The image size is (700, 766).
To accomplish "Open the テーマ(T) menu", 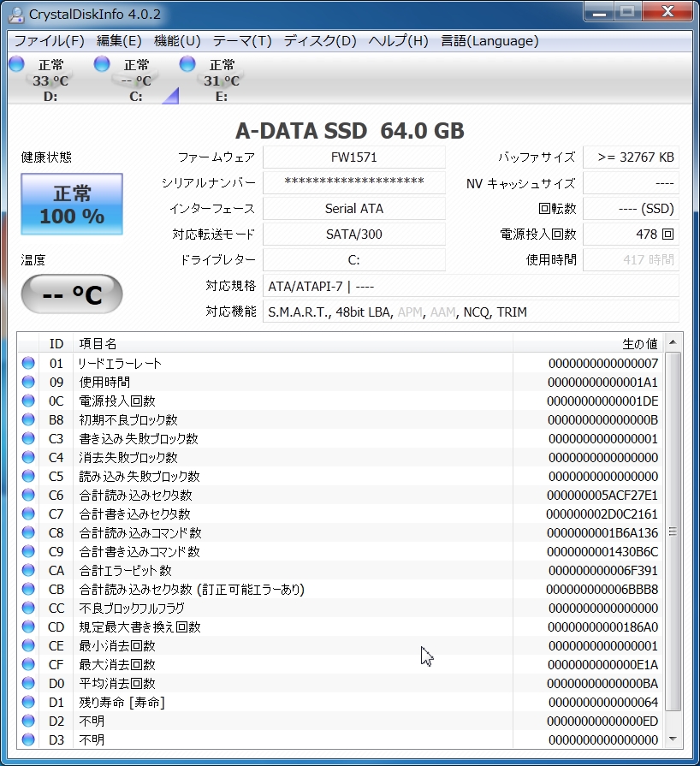I will [242, 41].
